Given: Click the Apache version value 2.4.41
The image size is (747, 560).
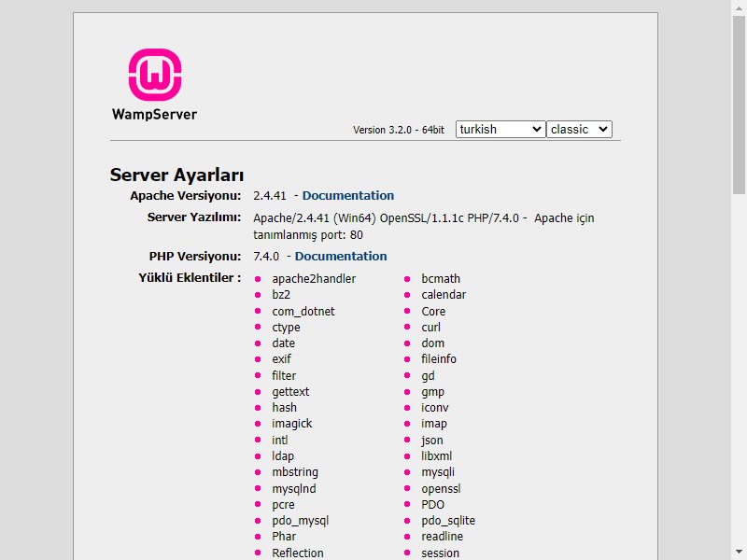Looking at the screenshot, I should pos(270,196).
